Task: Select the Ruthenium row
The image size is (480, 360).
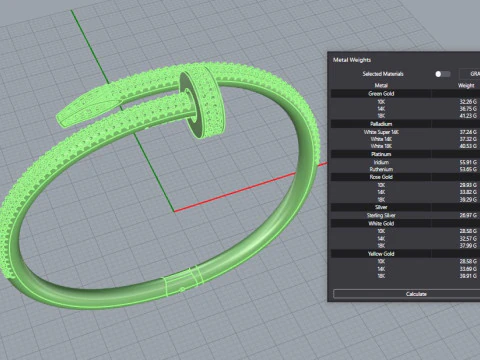Action: tap(405, 169)
